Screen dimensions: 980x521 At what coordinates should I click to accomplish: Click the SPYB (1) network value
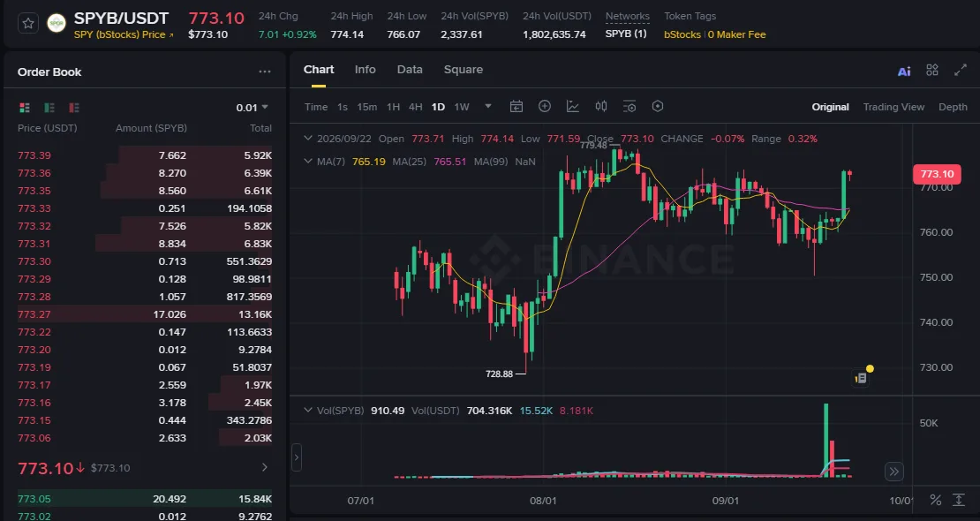click(626, 34)
